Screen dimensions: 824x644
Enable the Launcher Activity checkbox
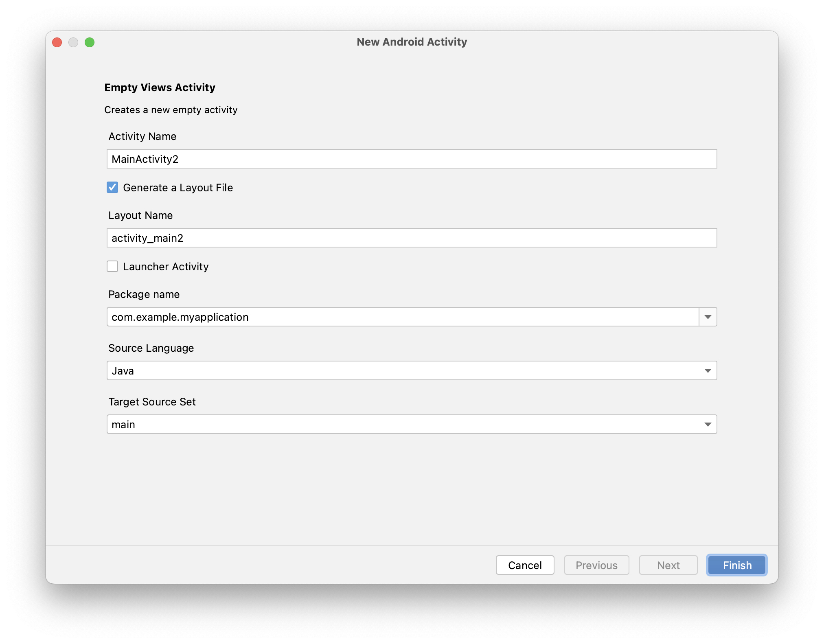pyautogui.click(x=112, y=266)
